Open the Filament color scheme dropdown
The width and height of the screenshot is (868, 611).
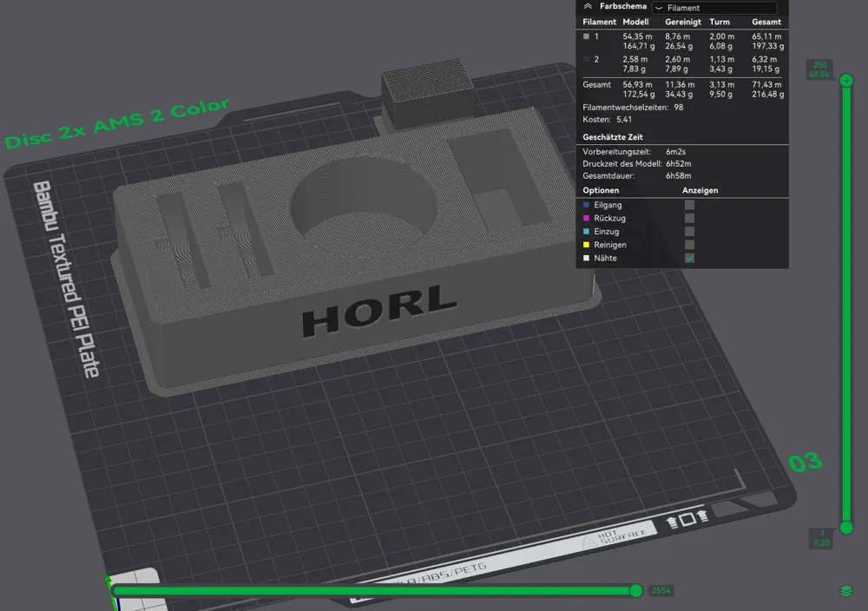[x=714, y=8]
